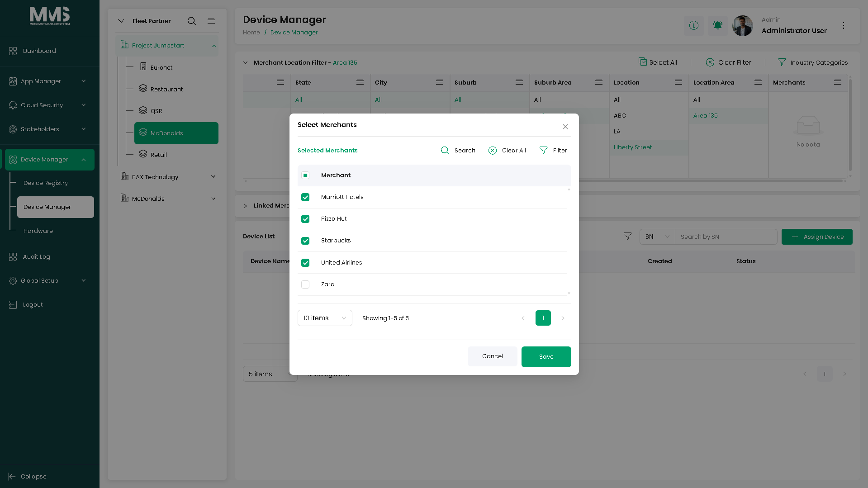Close the Select Merchants dialog

[x=565, y=127]
